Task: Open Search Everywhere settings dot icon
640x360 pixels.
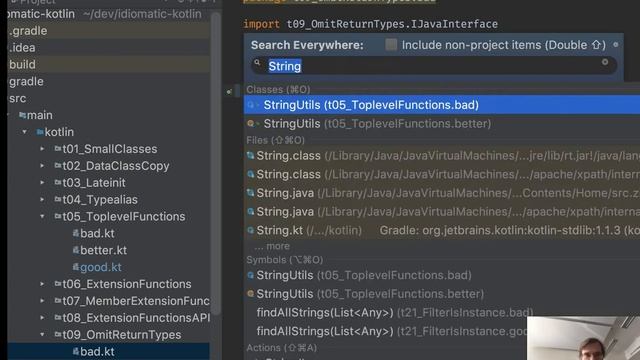Action: click(616, 44)
